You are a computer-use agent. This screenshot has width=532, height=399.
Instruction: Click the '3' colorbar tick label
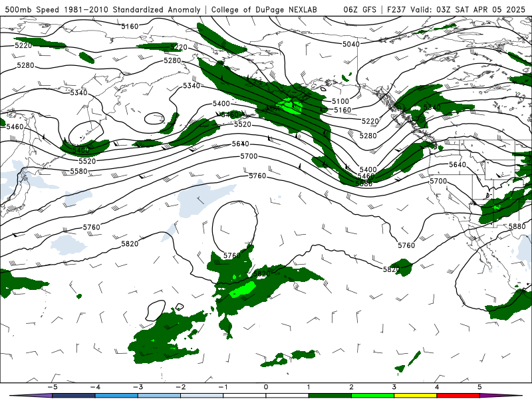pos(394,387)
